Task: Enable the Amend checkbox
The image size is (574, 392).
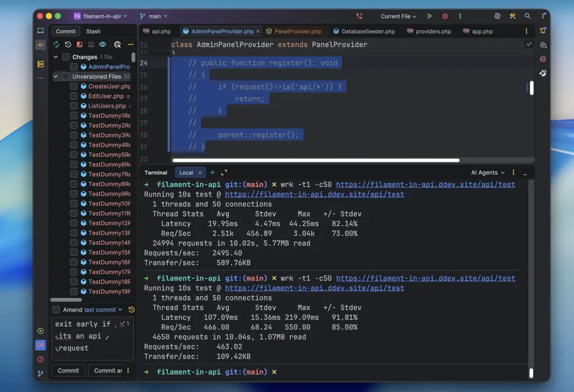Action: pos(56,310)
